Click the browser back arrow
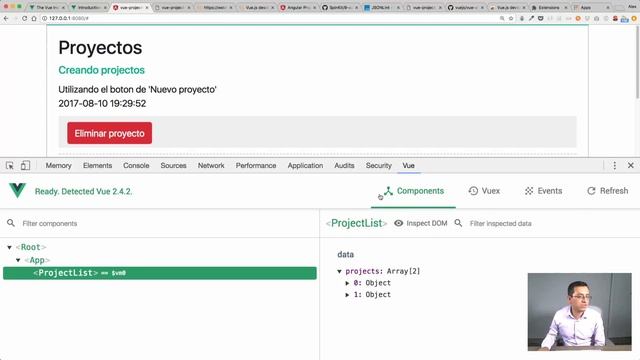The image size is (640, 360). pos(6,18)
